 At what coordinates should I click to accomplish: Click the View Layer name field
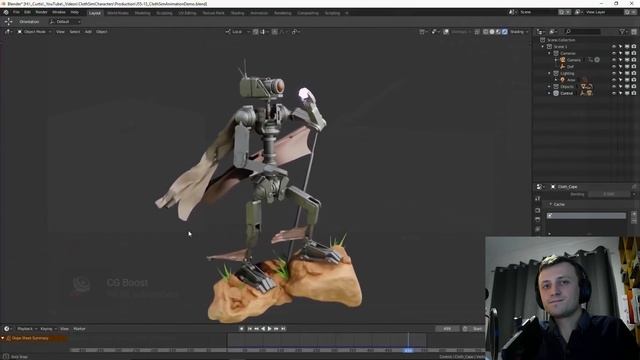(604, 12)
